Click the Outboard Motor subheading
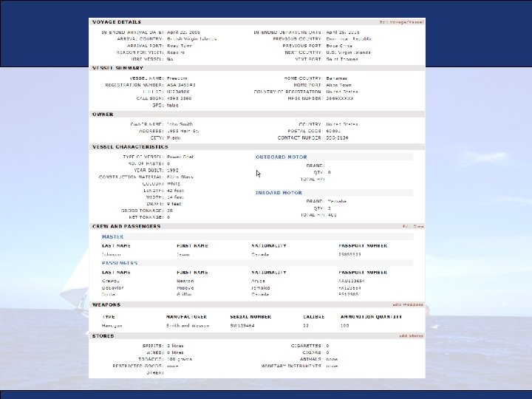 click(x=281, y=157)
